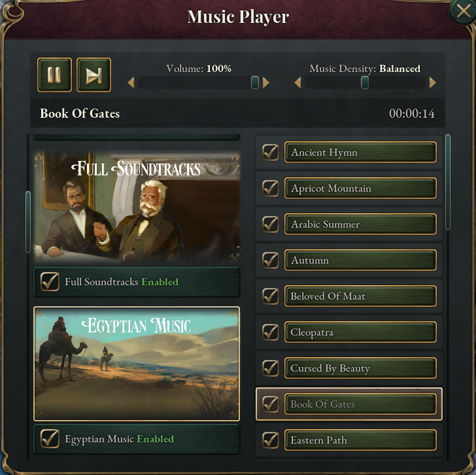This screenshot has height=475, width=476.
Task: Play the Apricot Mountain track
Action: coord(360,188)
